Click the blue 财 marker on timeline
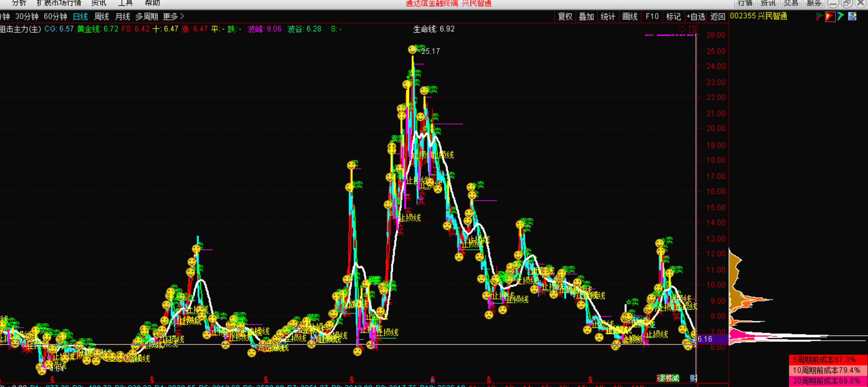Viewport: 868px width, 387px height. click(693, 378)
